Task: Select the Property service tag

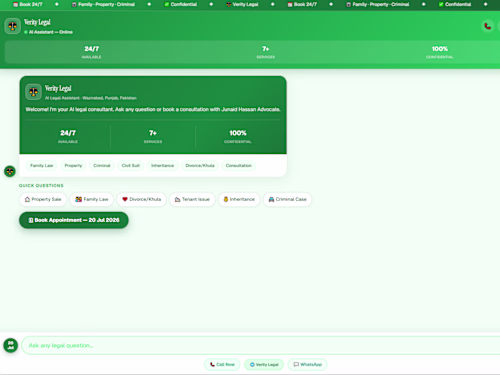Action: tap(73, 166)
